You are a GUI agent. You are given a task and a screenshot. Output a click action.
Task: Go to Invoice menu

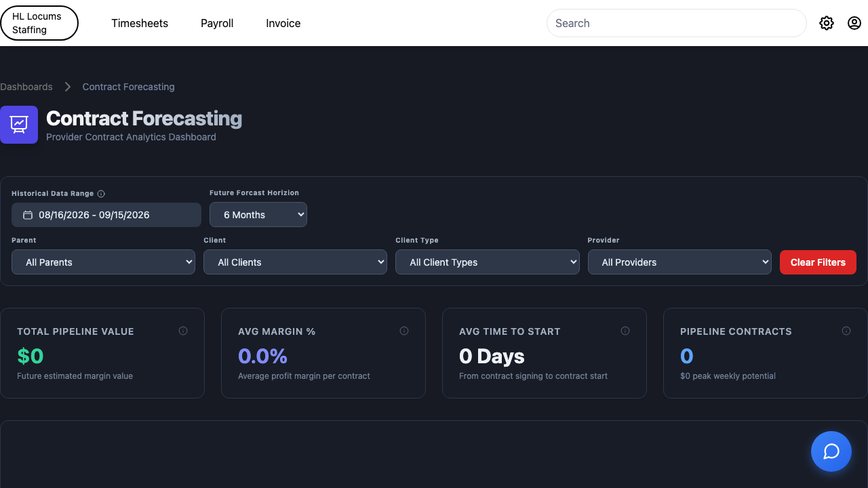[x=283, y=23]
